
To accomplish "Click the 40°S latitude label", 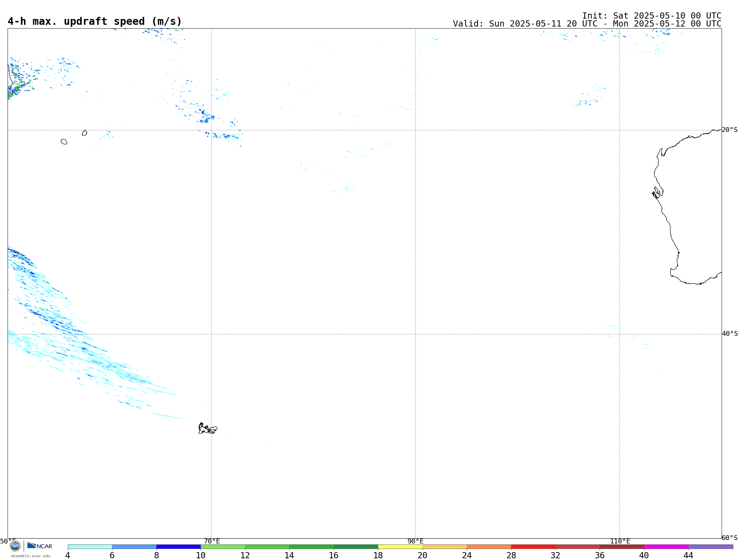I will (730, 334).
